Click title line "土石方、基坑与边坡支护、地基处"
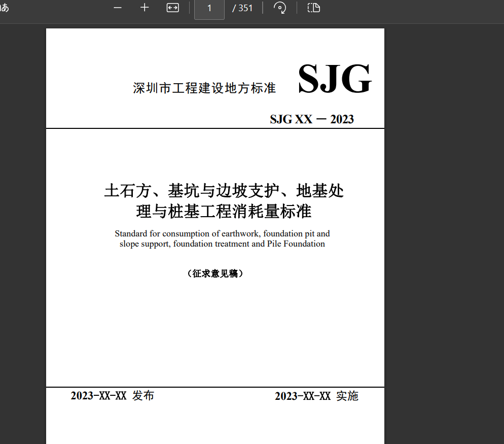The height and width of the screenshot is (444, 504). coord(224,190)
